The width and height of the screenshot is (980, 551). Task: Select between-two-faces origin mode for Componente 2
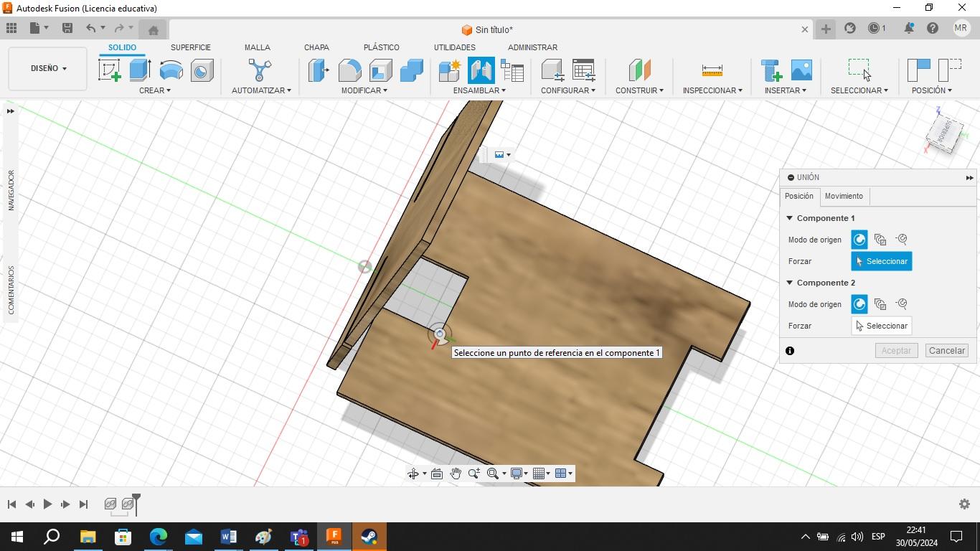pyautogui.click(x=880, y=304)
